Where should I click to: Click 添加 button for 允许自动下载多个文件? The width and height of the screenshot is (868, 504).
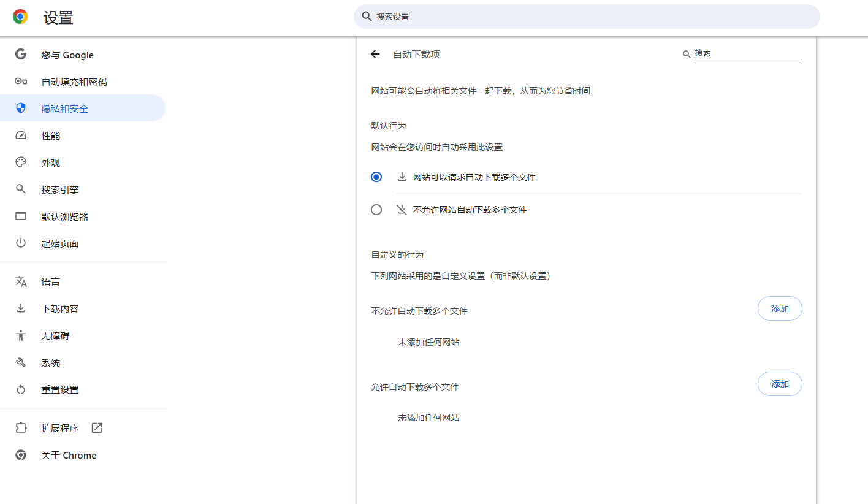pyautogui.click(x=780, y=384)
